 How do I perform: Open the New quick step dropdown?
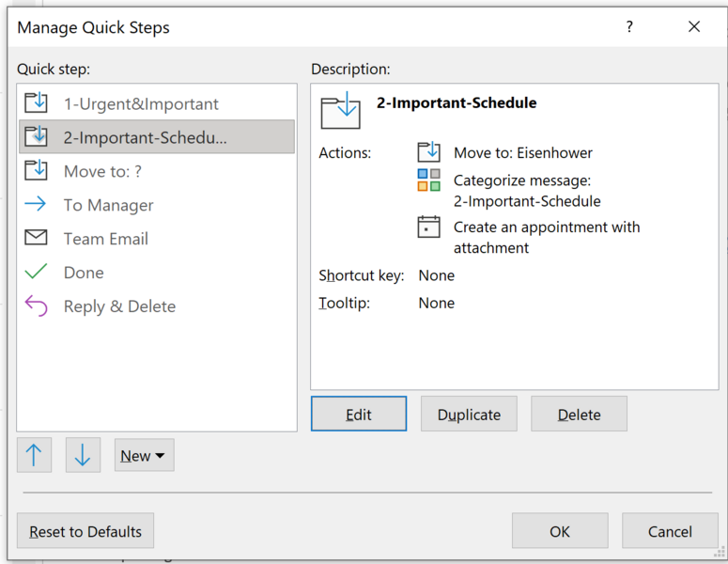tap(144, 456)
